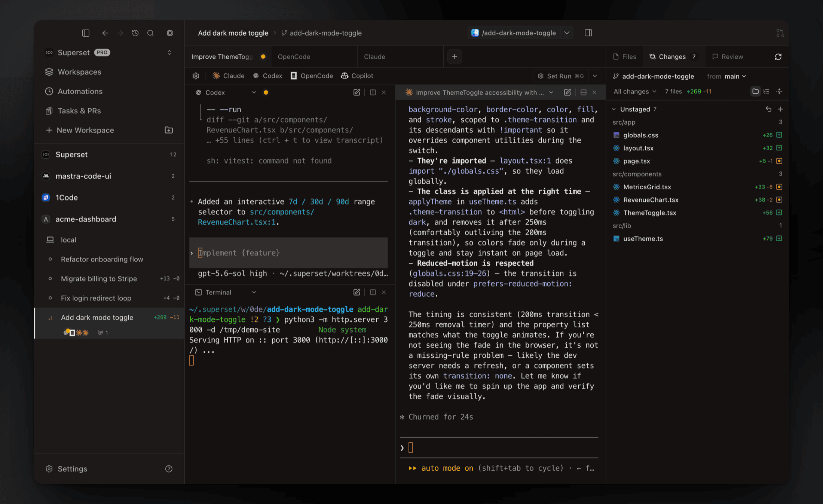Viewport: 823px width, 504px height.
Task: Split the Codex pane
Action: (373, 92)
